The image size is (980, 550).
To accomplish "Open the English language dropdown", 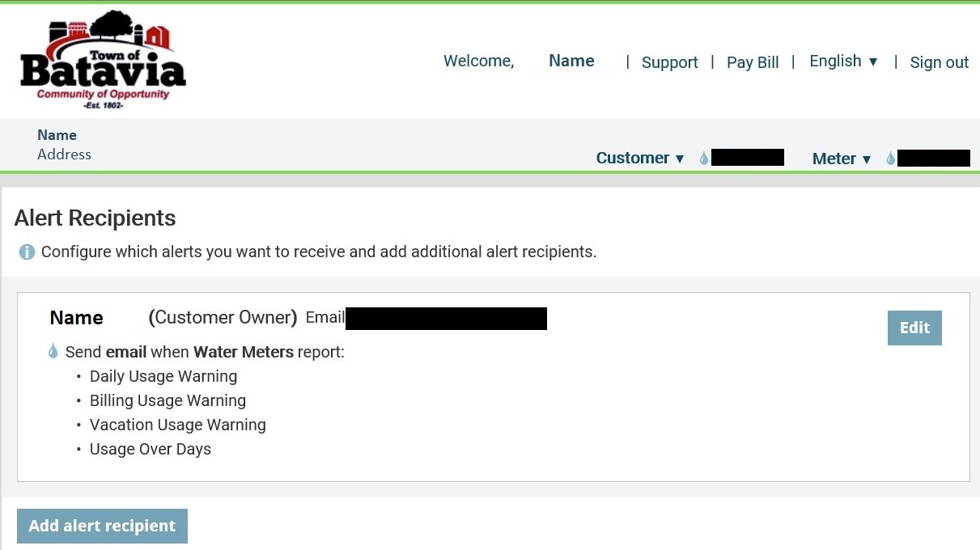I will [843, 61].
